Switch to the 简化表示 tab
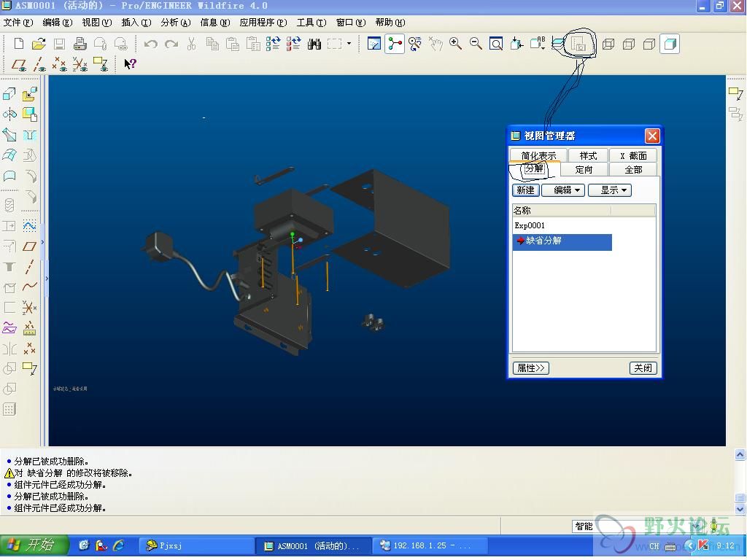747x560 pixels. [x=538, y=156]
